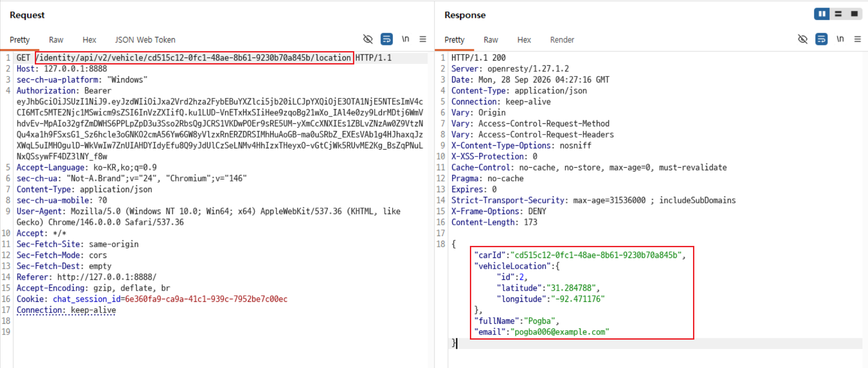Click the Connection: keep-alive request line
The width and height of the screenshot is (868, 368).
tap(66, 310)
